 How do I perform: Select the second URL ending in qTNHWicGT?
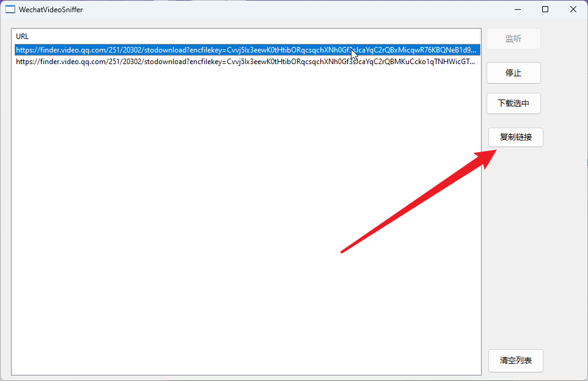click(244, 62)
